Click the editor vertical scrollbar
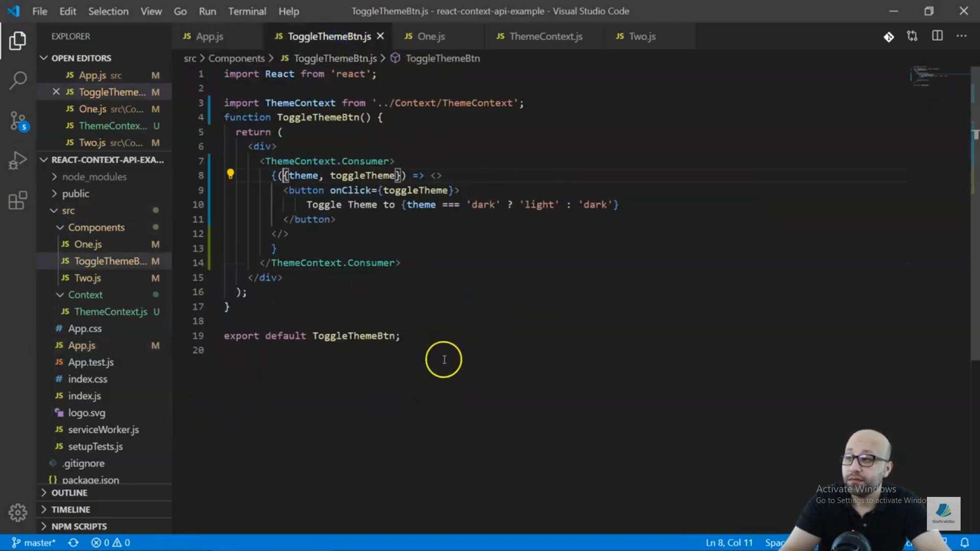980x551 pixels. pos(975,214)
